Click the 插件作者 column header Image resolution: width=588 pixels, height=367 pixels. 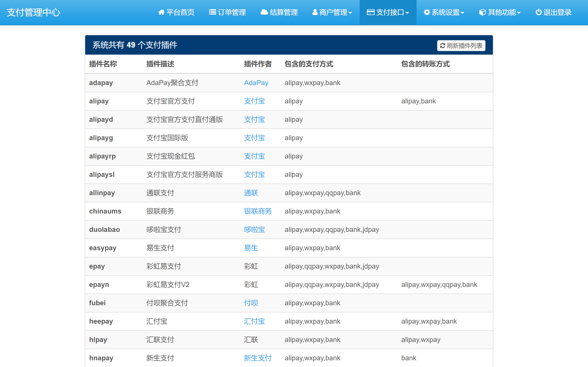tap(258, 64)
